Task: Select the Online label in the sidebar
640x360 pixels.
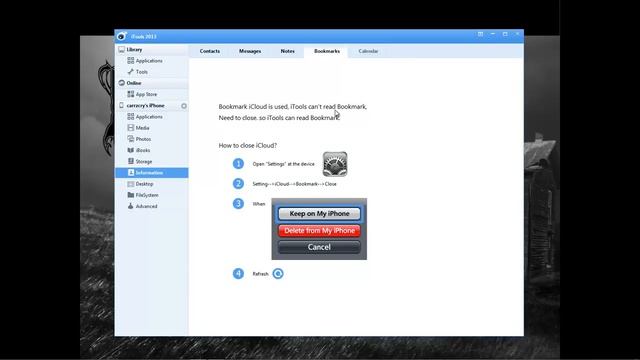Action: coord(133,83)
